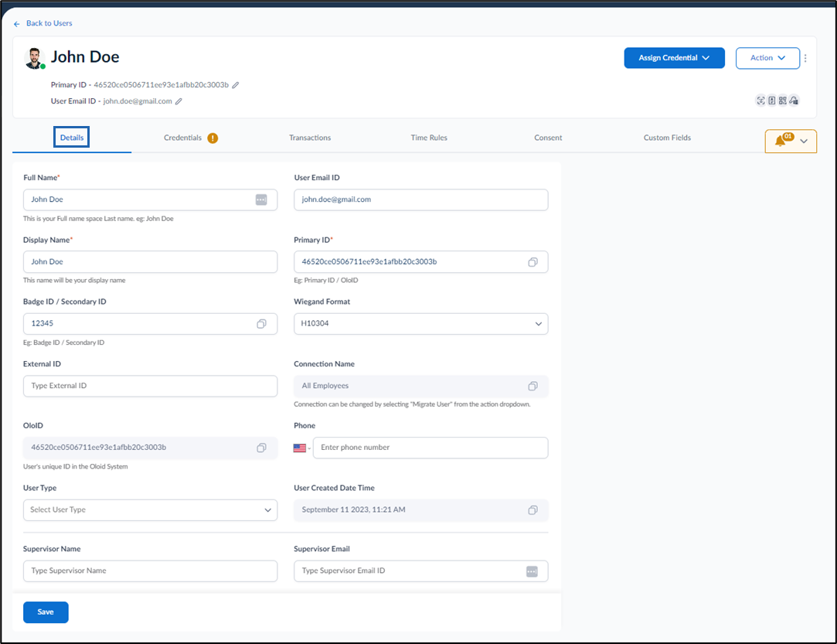Viewport: 837px width, 644px height.
Task: Click the Primary ID input field
Action: (x=420, y=261)
